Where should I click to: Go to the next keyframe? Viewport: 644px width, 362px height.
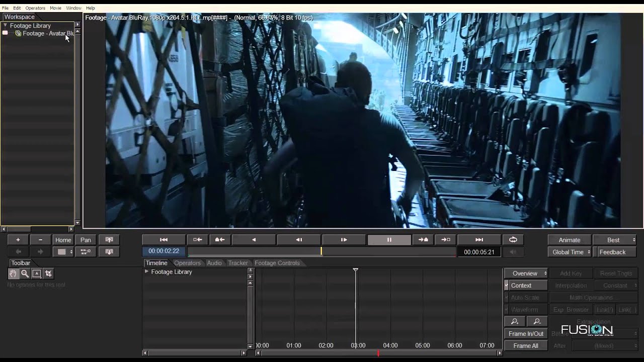coord(423,240)
